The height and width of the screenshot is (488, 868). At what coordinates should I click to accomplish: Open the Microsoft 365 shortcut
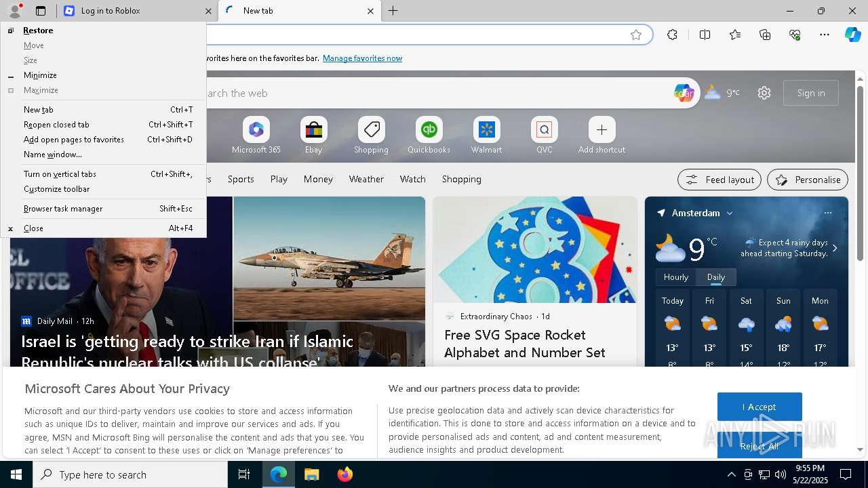256,135
